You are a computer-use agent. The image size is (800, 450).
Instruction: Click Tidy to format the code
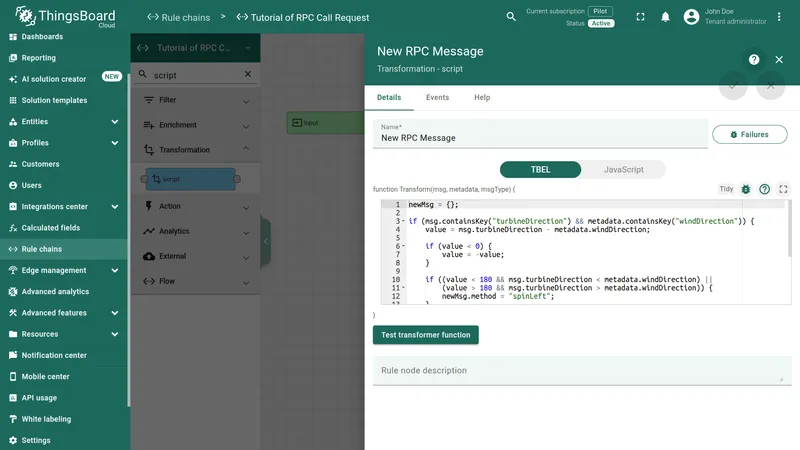tap(726, 189)
